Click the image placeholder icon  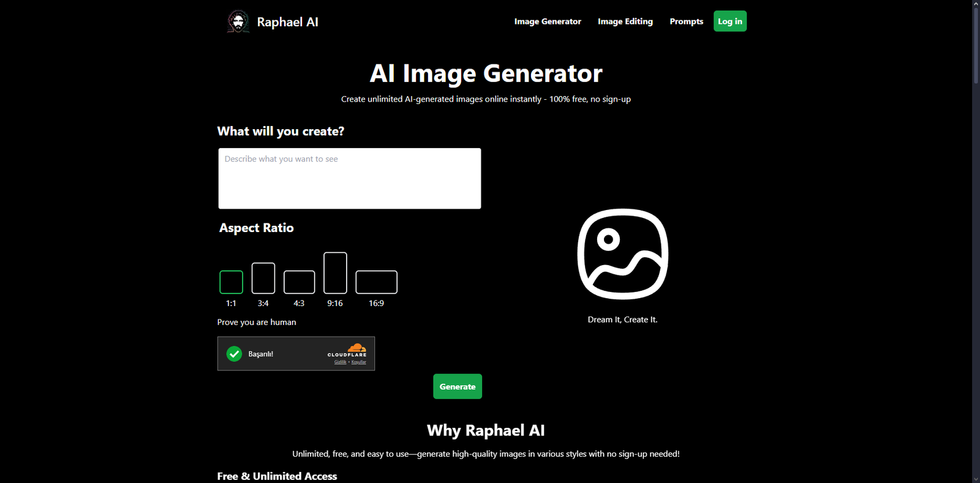pos(623,254)
